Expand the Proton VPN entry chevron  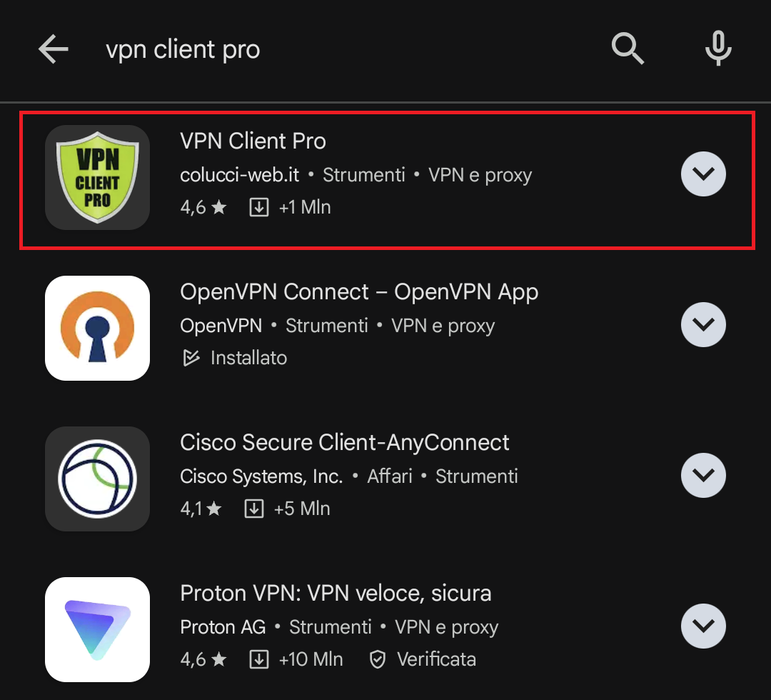coord(703,626)
